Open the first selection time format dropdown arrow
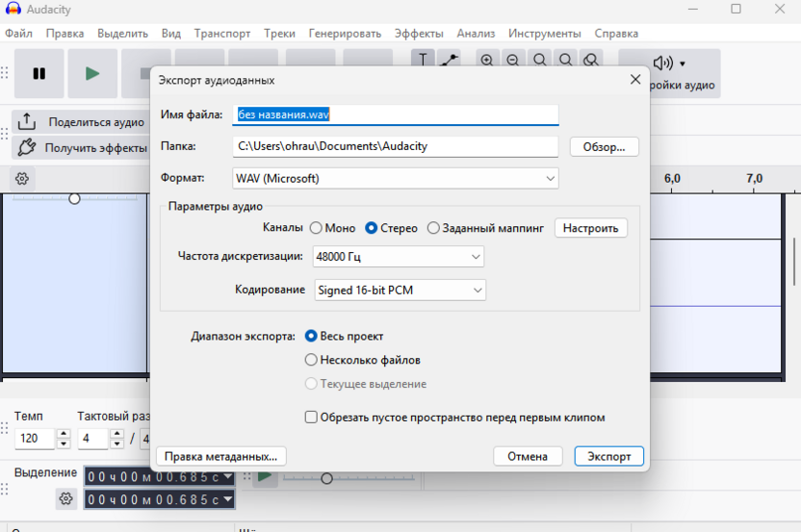801x532 pixels. [x=228, y=476]
